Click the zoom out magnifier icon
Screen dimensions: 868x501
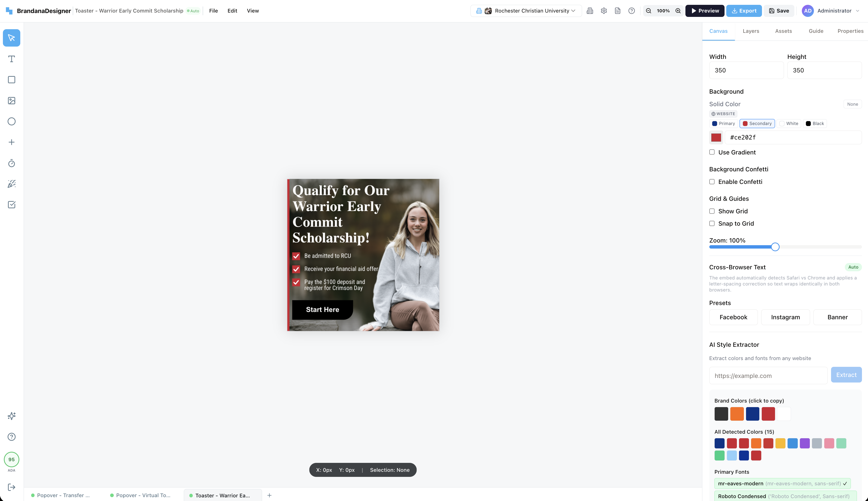(649, 11)
